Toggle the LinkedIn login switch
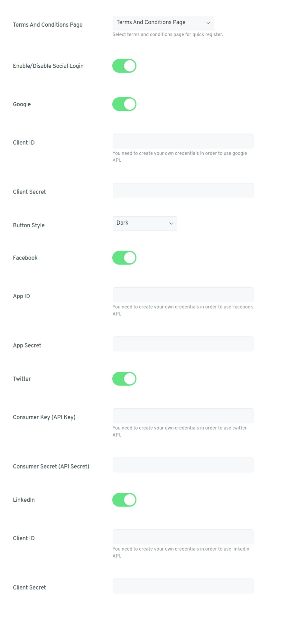 (124, 500)
